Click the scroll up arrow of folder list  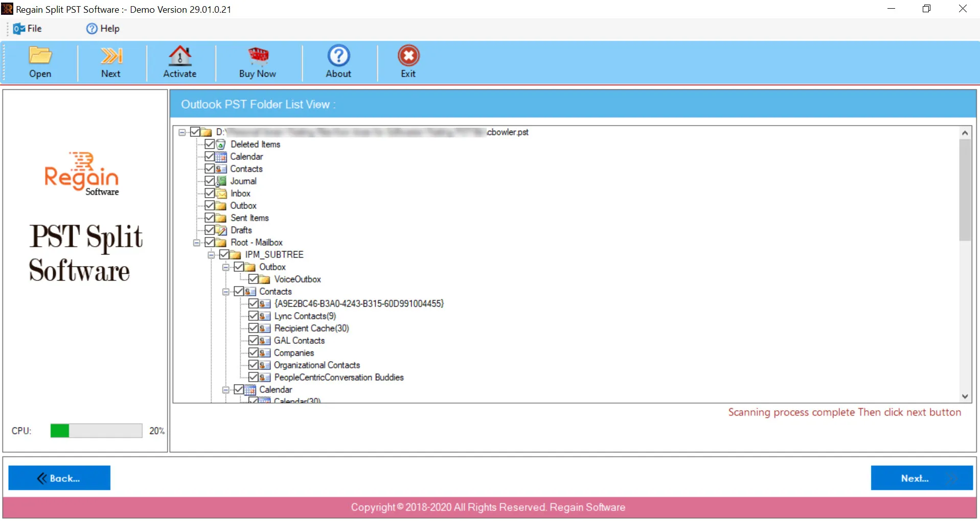point(965,133)
